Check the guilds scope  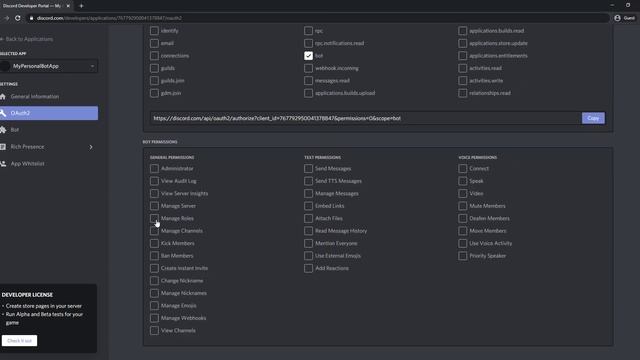pos(154,68)
